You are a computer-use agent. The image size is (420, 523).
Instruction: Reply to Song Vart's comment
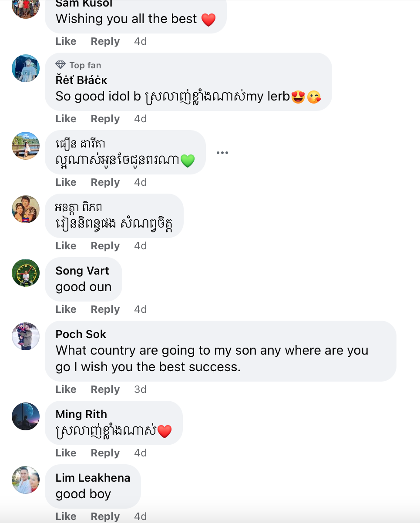105,309
